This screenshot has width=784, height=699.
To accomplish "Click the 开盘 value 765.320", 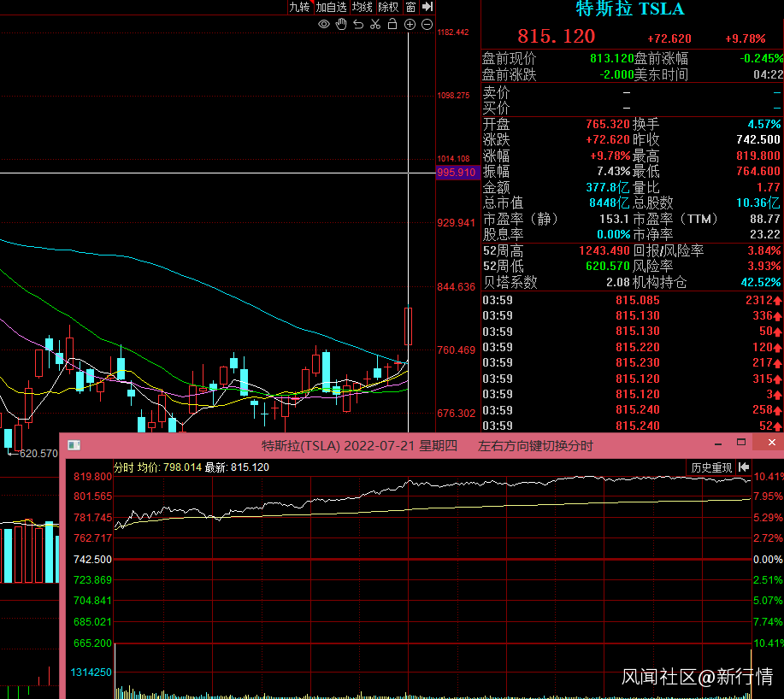I will pos(607,124).
